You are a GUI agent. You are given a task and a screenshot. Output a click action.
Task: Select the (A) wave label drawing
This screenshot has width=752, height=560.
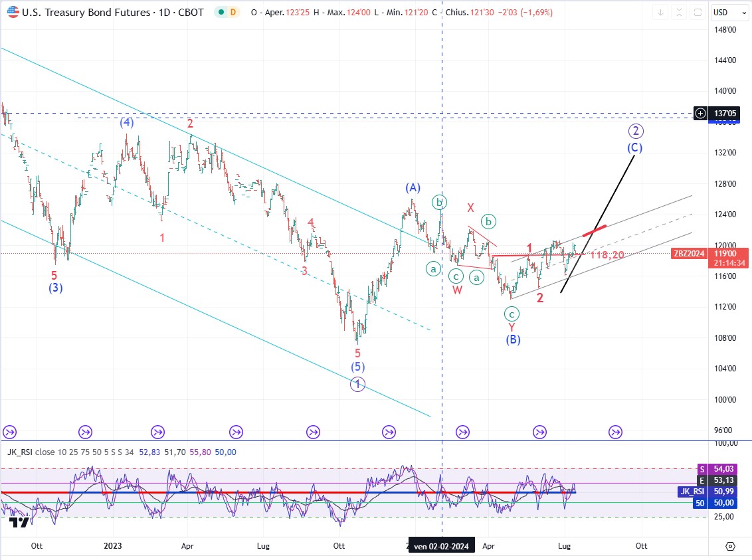pos(413,187)
